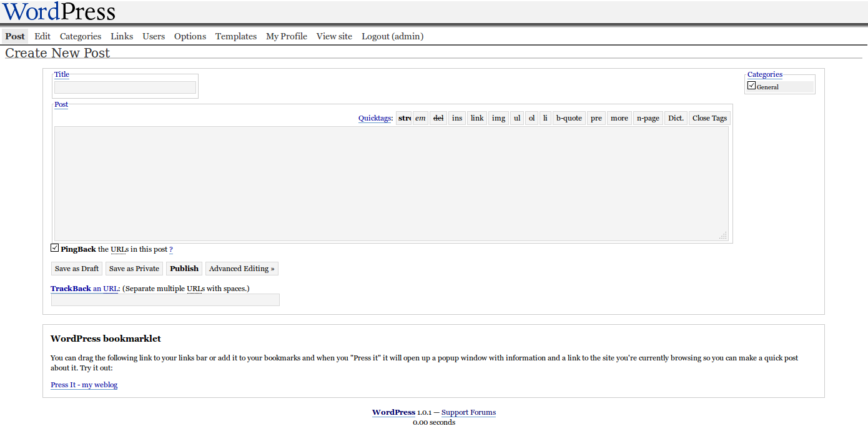The width and height of the screenshot is (868, 431).
Task: Add a link quicktag
Action: coord(477,118)
